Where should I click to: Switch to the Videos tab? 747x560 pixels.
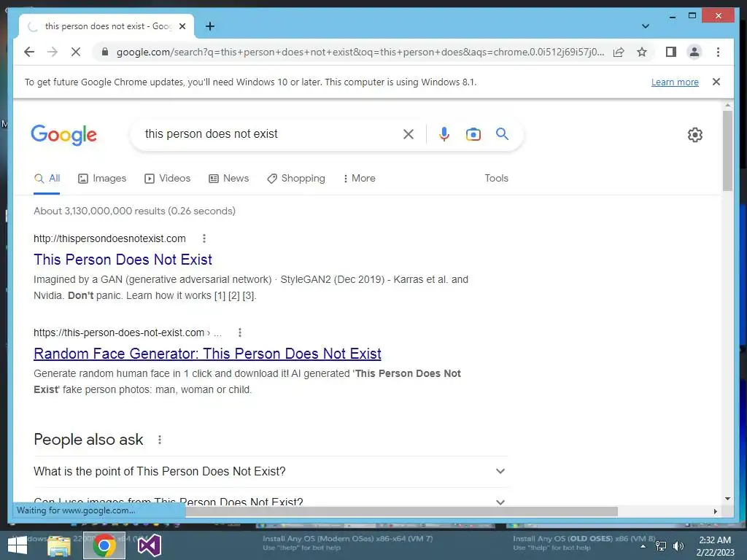(167, 179)
